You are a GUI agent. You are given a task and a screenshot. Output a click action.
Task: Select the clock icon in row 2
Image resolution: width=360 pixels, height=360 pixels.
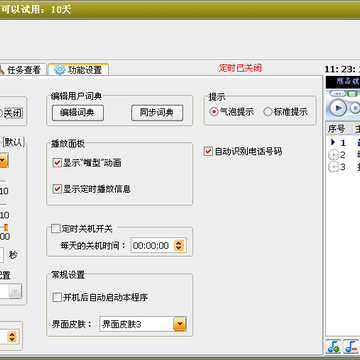[x=333, y=155]
